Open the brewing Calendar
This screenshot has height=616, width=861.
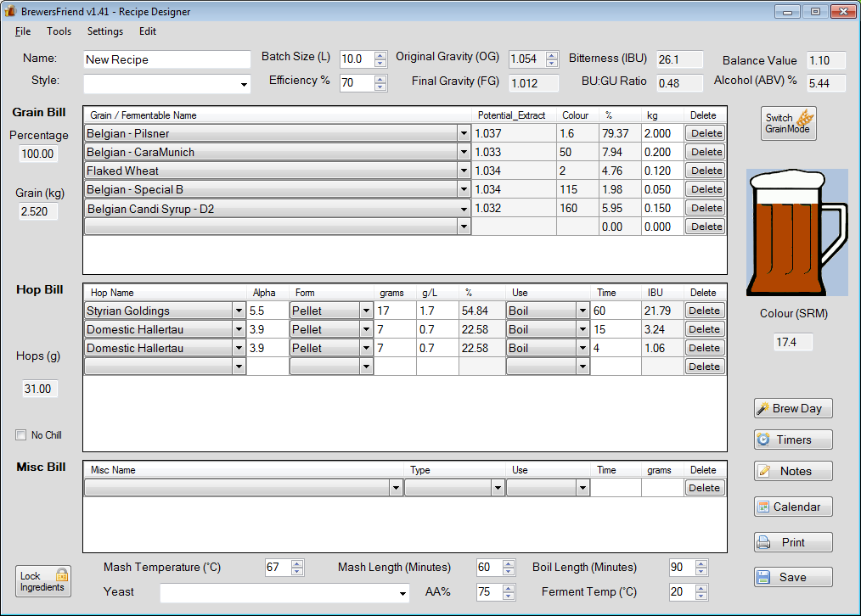(x=792, y=507)
